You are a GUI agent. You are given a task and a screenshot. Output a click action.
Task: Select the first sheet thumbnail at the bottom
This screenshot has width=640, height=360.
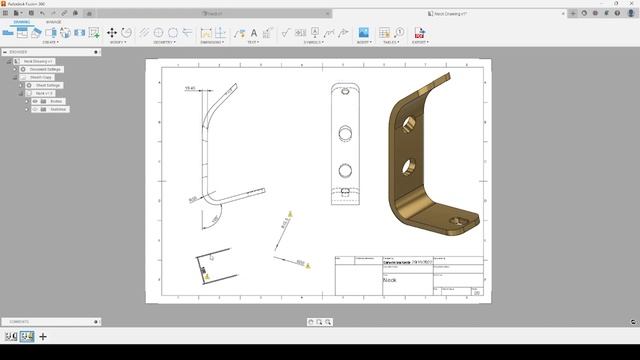pyautogui.click(x=11, y=336)
